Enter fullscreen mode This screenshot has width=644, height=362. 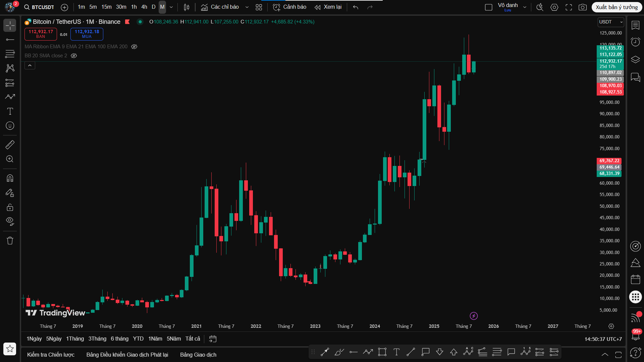pyautogui.click(x=569, y=7)
